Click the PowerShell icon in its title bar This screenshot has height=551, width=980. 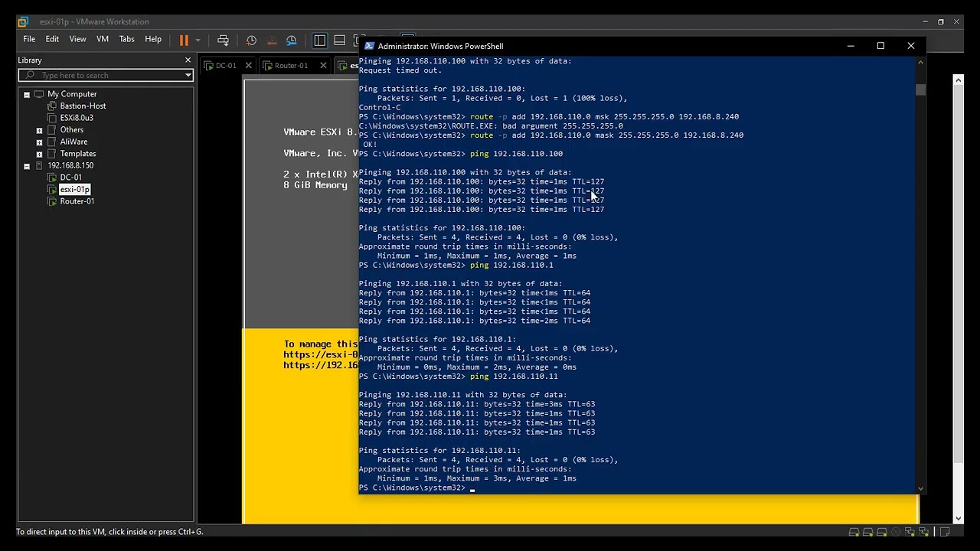369,46
